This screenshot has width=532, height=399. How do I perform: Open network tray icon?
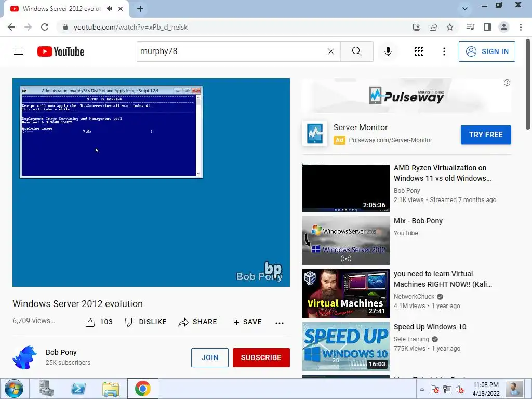pyautogui.click(x=447, y=389)
